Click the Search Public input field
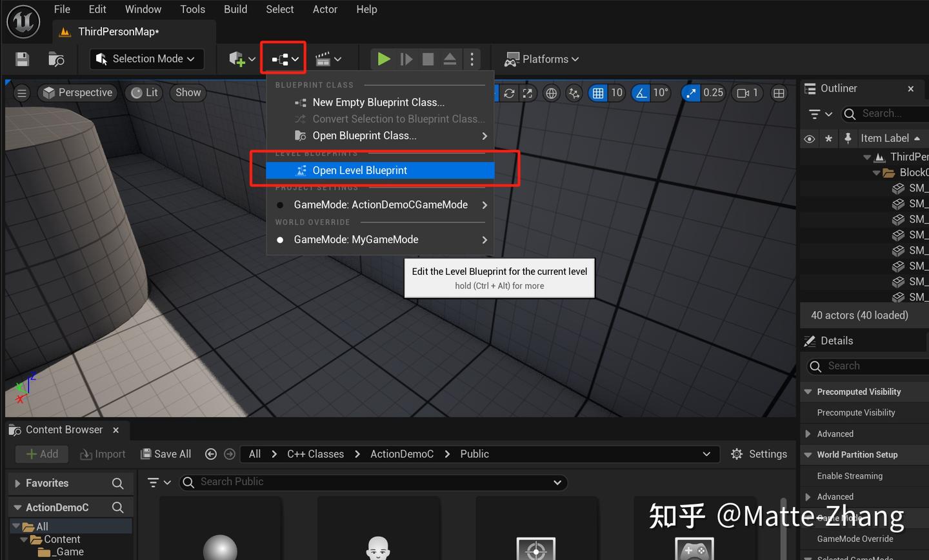This screenshot has height=560, width=929. pyautogui.click(x=374, y=482)
